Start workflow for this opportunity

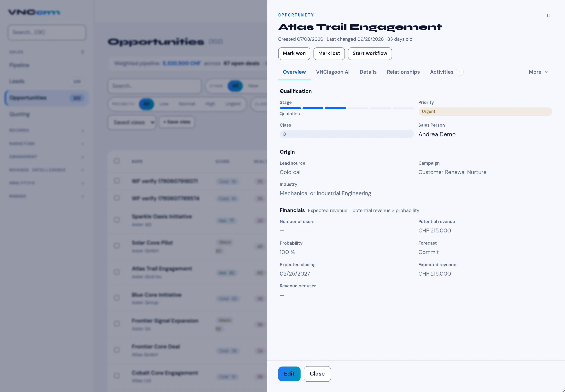click(370, 54)
